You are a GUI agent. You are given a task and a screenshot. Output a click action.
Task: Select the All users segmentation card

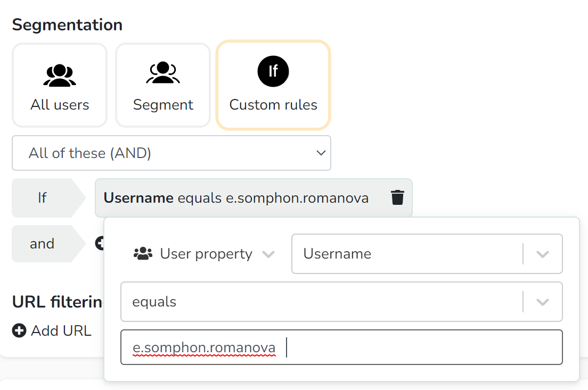[x=60, y=85]
